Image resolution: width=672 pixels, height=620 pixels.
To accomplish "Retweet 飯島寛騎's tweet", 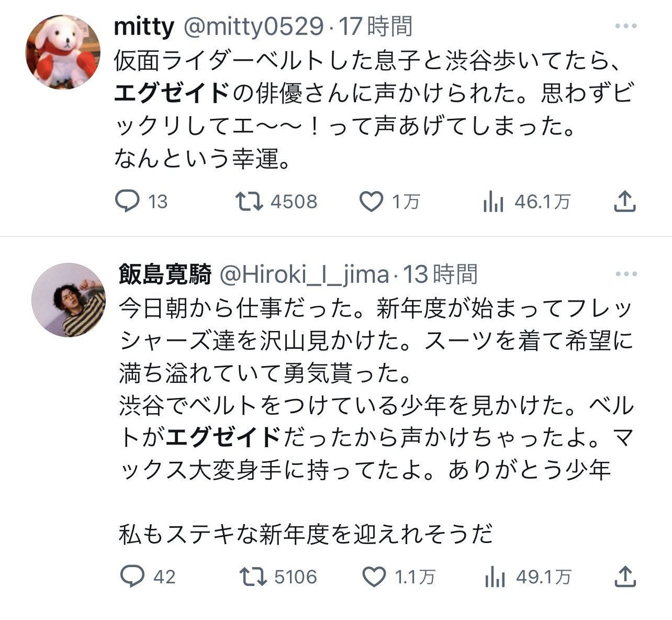I will 253,577.
